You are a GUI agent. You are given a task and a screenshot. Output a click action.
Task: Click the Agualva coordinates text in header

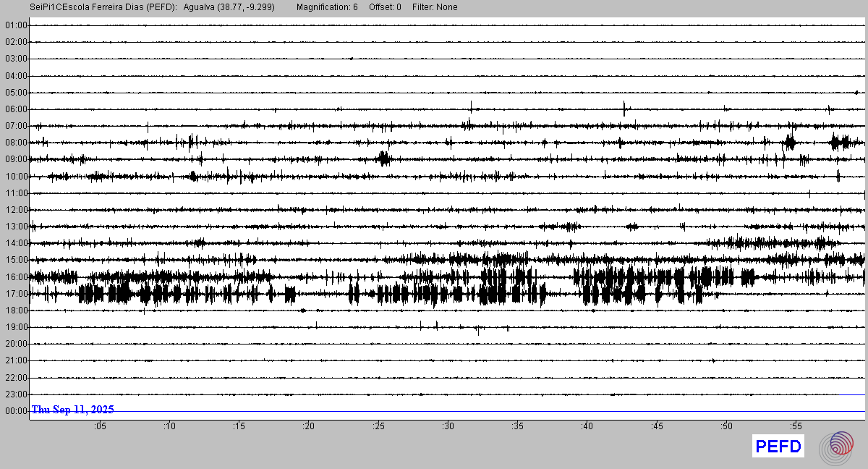[229, 7]
